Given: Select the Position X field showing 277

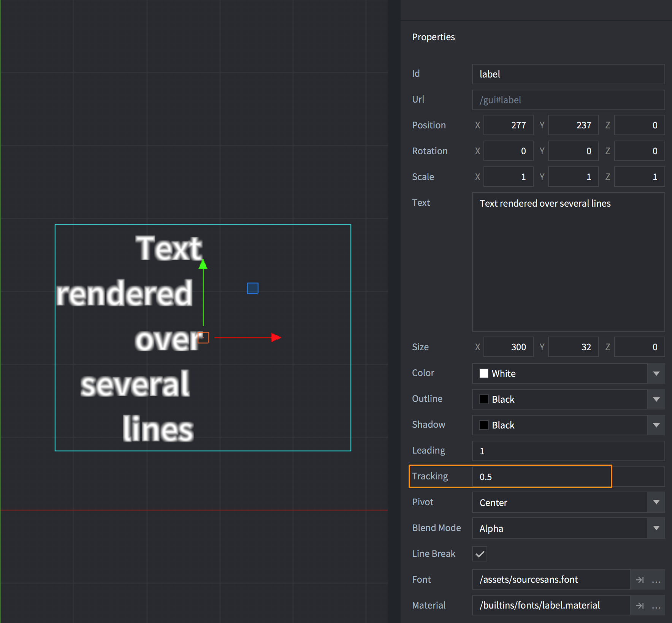Looking at the screenshot, I should coord(509,125).
